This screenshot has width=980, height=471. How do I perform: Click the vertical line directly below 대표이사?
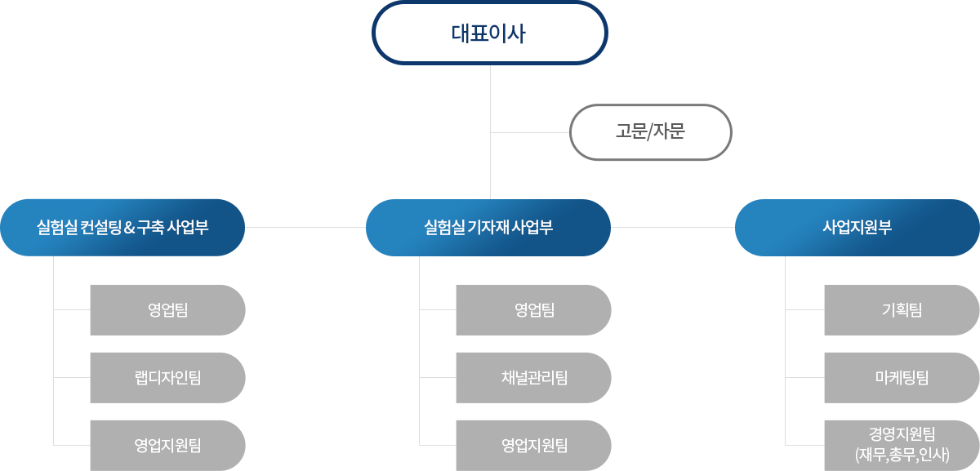(490, 131)
